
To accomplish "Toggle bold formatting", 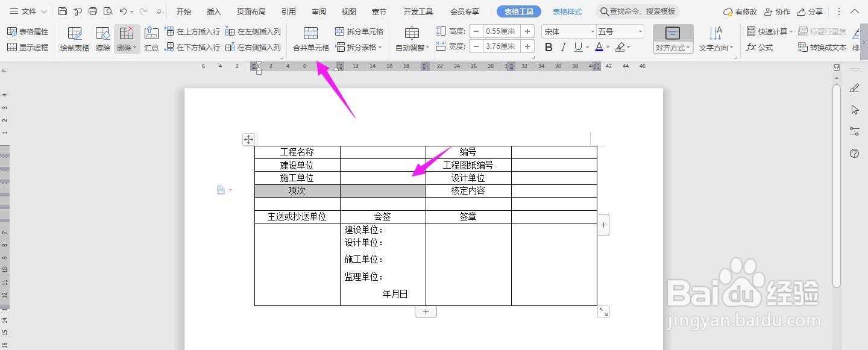I will (x=547, y=46).
